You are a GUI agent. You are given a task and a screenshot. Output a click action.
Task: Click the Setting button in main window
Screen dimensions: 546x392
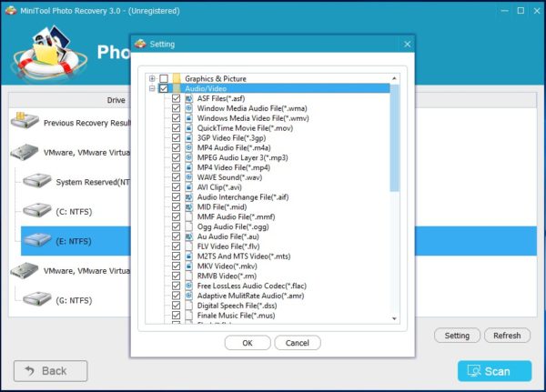pos(457,336)
